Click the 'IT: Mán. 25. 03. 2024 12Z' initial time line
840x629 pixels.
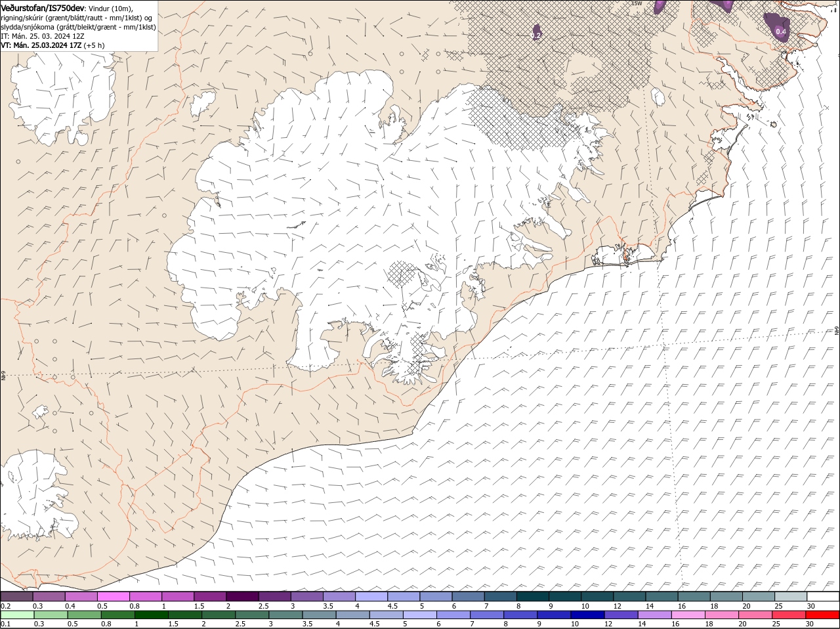pyautogui.click(x=43, y=36)
